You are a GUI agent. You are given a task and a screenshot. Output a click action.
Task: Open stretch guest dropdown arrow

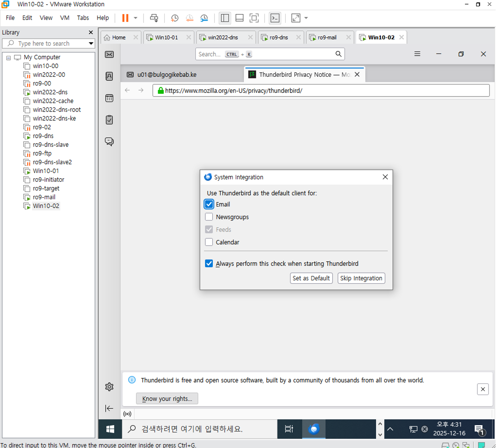306,18
